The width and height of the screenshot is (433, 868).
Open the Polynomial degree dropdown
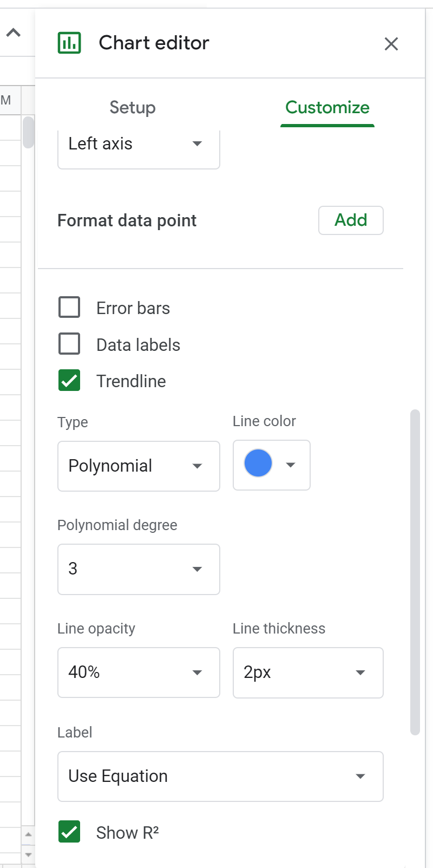(139, 569)
